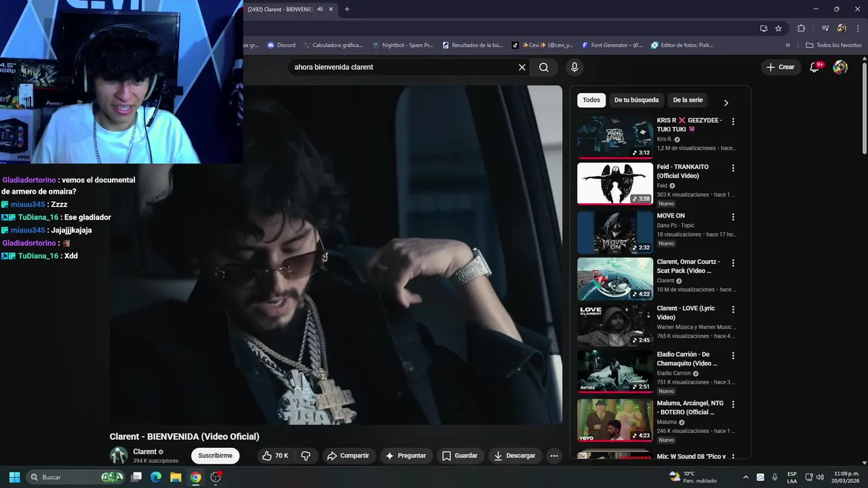Open options menu for BOTERO video

732,404
